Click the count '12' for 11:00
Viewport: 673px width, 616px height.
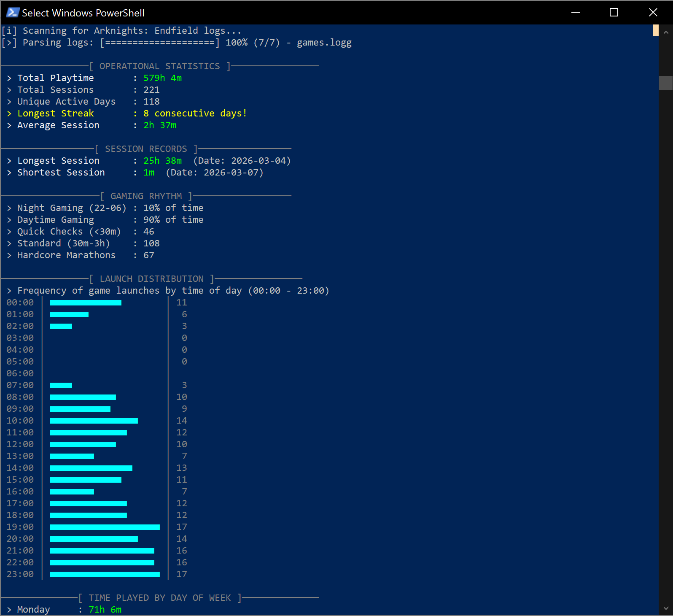tap(182, 432)
